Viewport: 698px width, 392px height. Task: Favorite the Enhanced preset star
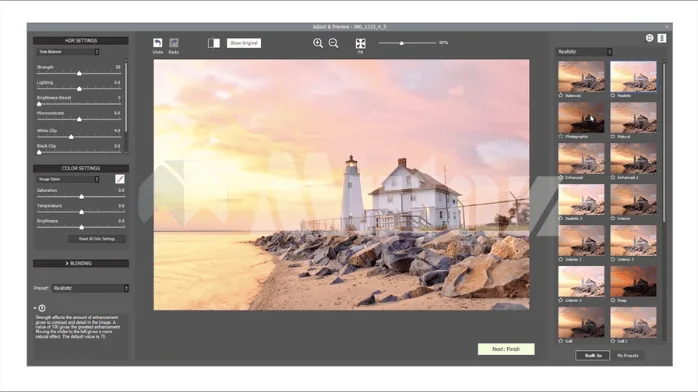tap(561, 178)
